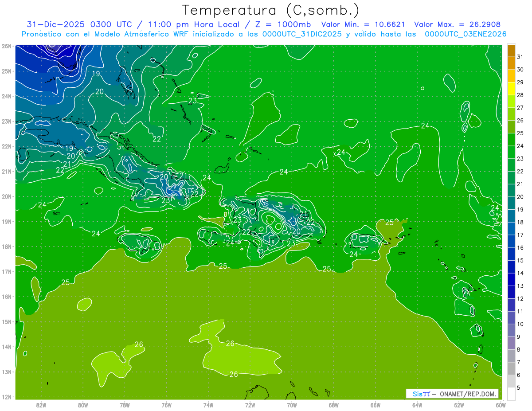Click the '12N' latitude axis label

tap(6, 397)
